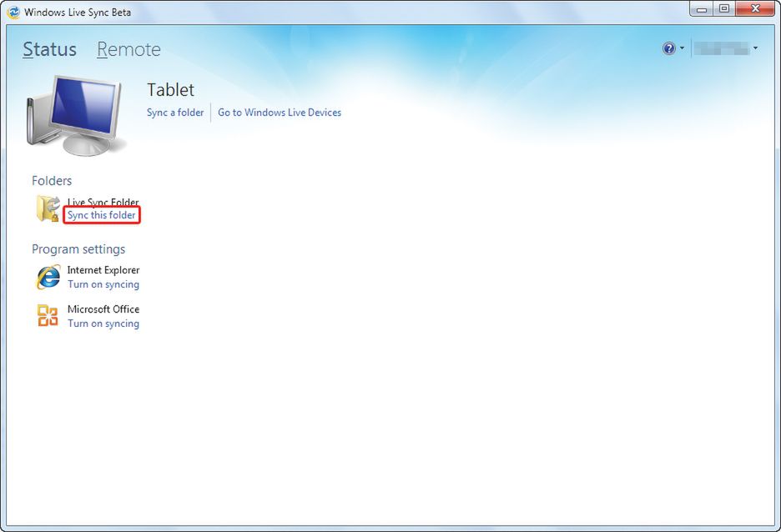
Task: Turn on syncing for Internet Explorer
Action: pos(103,284)
